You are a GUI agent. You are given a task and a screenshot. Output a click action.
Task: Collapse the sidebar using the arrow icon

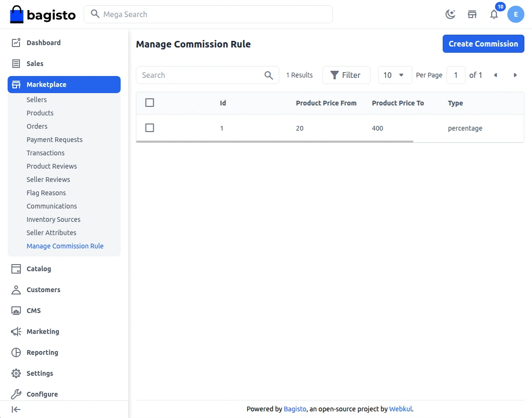click(x=15, y=409)
